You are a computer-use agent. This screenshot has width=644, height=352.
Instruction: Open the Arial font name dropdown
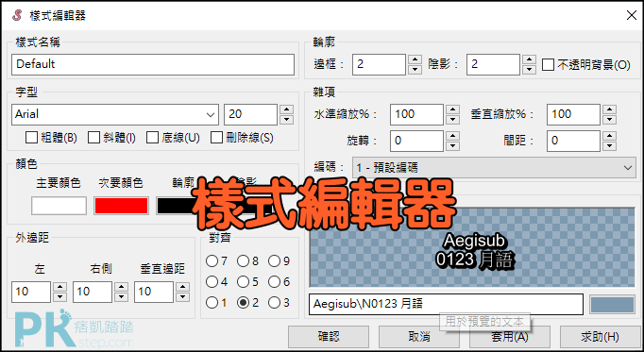coord(115,114)
